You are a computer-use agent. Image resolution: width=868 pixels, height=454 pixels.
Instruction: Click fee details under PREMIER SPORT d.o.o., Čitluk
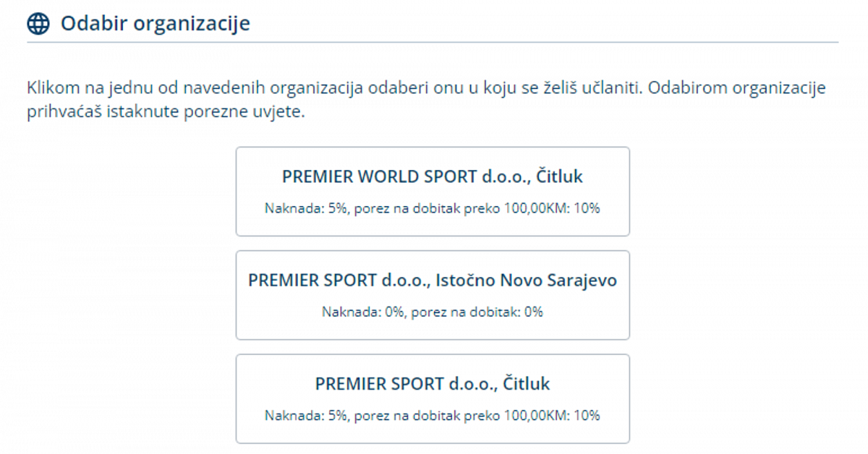pyautogui.click(x=433, y=416)
